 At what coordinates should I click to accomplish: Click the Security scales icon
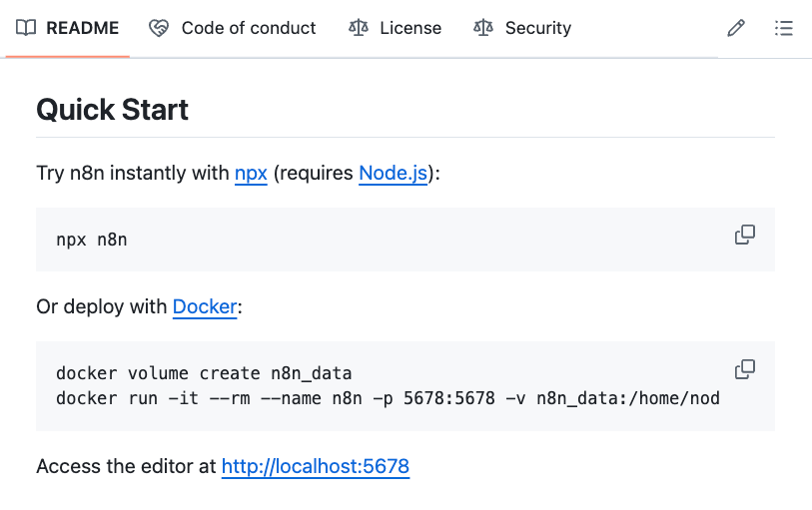click(483, 28)
